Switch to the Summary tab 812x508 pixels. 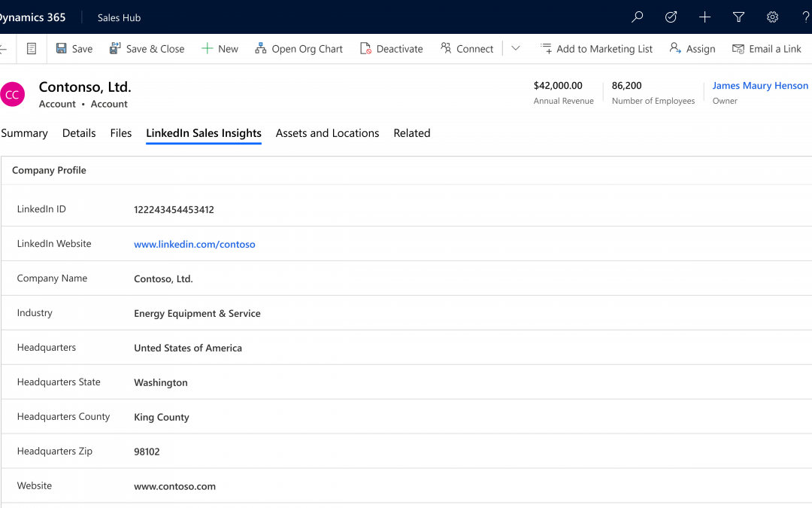pos(24,133)
